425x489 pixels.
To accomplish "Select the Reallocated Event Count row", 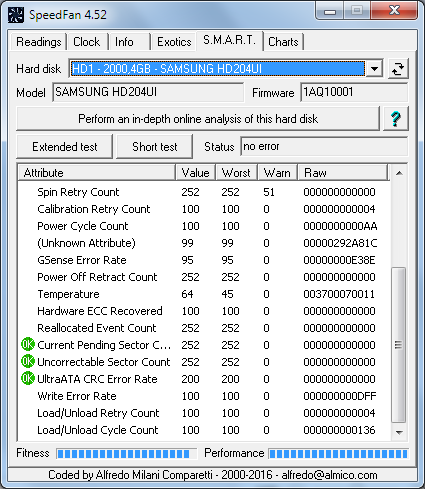I will pyautogui.click(x=204, y=328).
